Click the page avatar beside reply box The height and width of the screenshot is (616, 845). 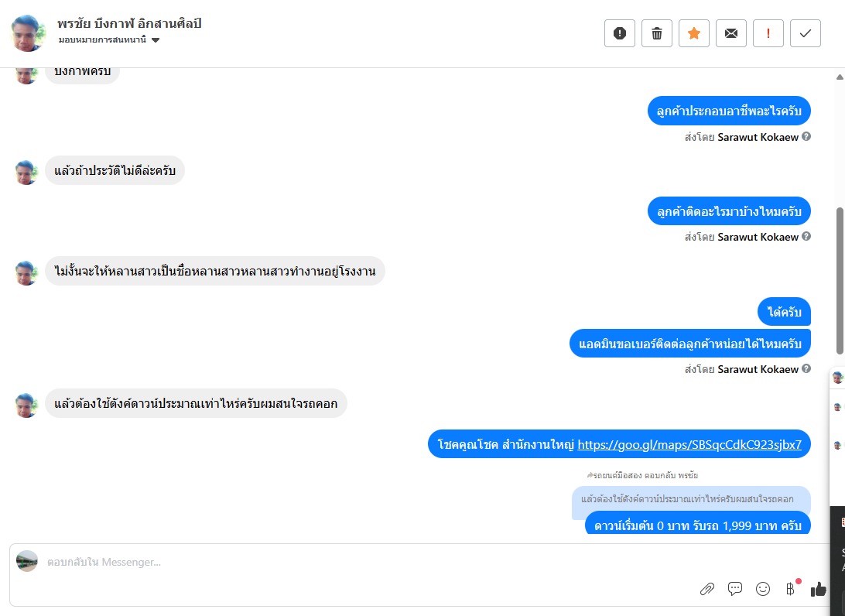coord(27,561)
